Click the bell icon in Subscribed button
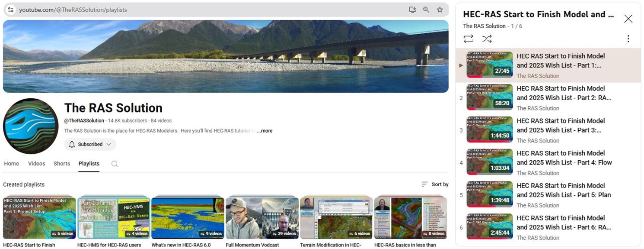 click(x=72, y=144)
